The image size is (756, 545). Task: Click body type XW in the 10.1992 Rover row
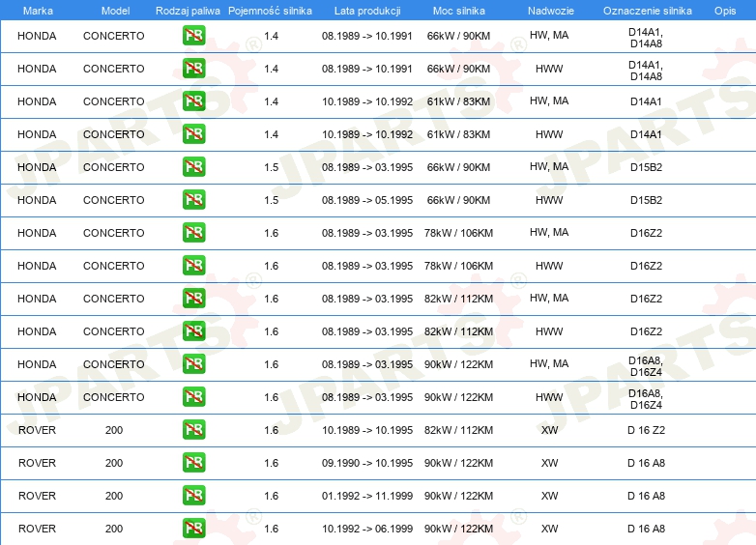coord(549,529)
